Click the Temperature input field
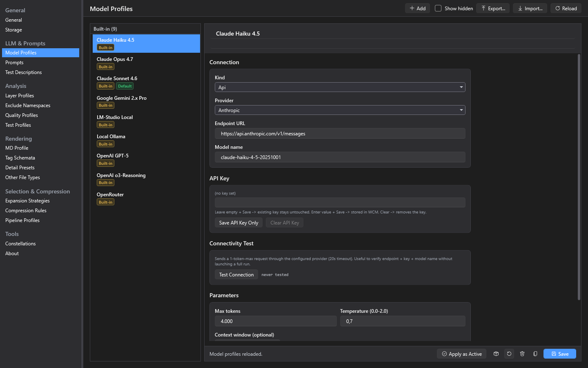The height and width of the screenshot is (368, 588). pos(403,321)
